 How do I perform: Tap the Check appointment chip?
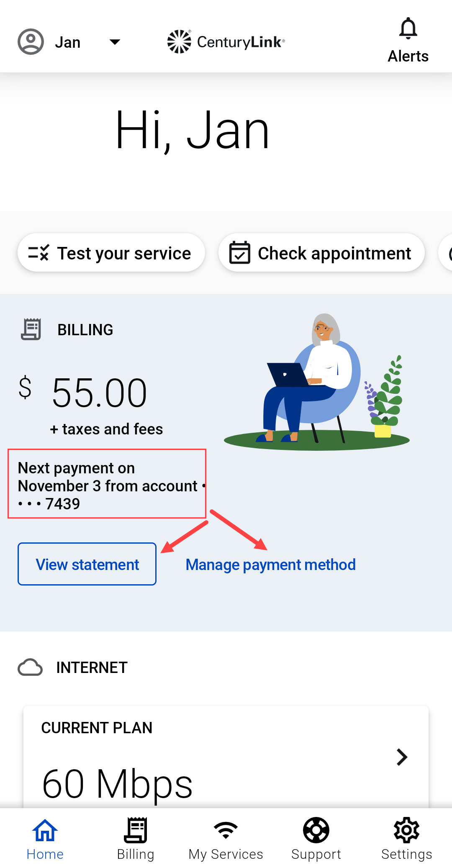coord(321,253)
